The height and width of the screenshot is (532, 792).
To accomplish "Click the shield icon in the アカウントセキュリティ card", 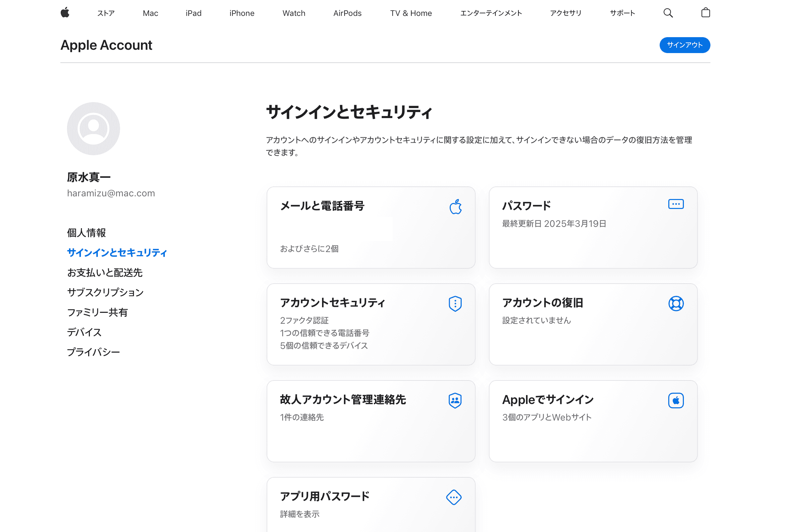I will pos(455,304).
